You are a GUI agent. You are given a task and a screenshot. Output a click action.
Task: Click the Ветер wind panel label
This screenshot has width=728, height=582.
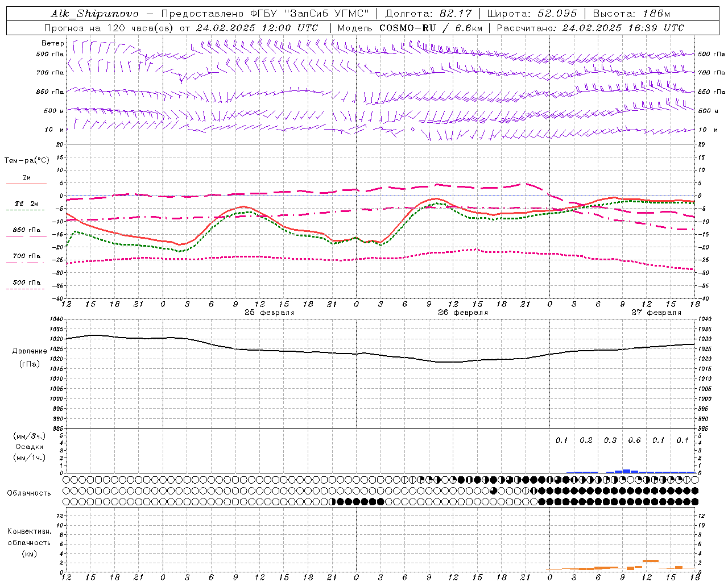pyautogui.click(x=52, y=43)
